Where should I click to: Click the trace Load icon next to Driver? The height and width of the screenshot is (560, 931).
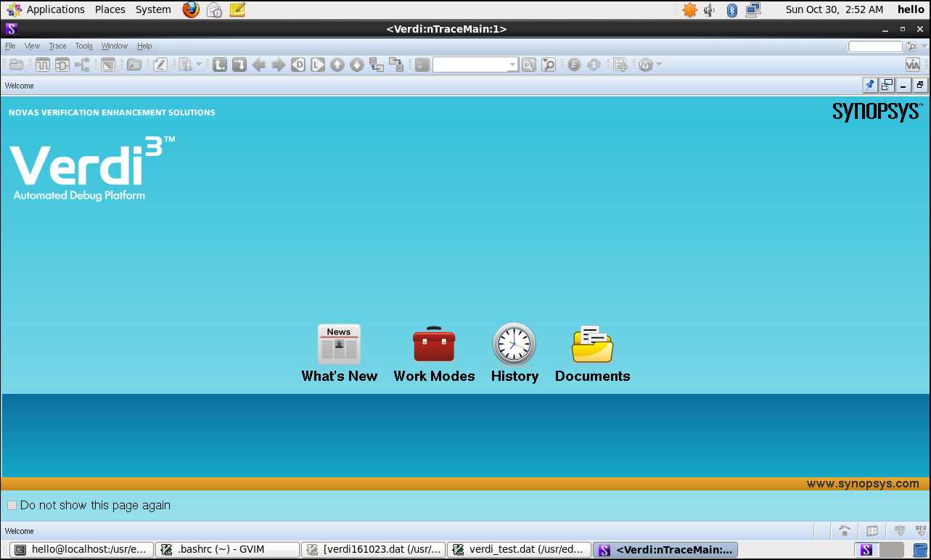point(318,65)
